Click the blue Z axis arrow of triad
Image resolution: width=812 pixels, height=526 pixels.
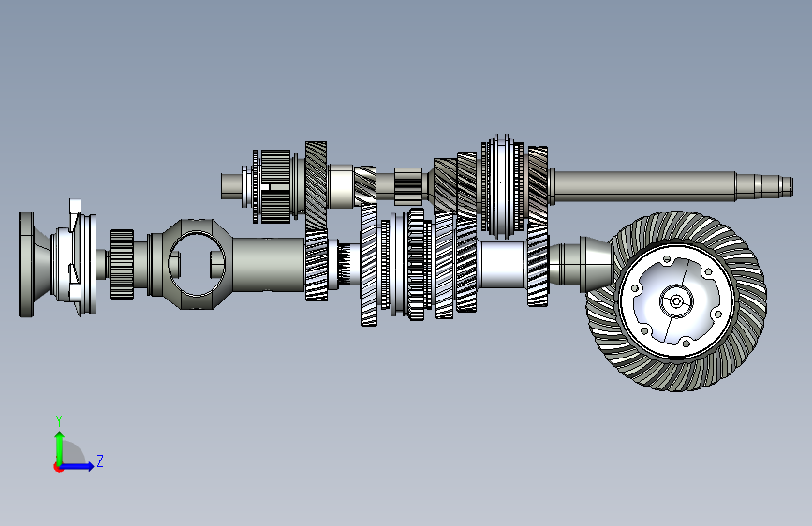coord(78,466)
